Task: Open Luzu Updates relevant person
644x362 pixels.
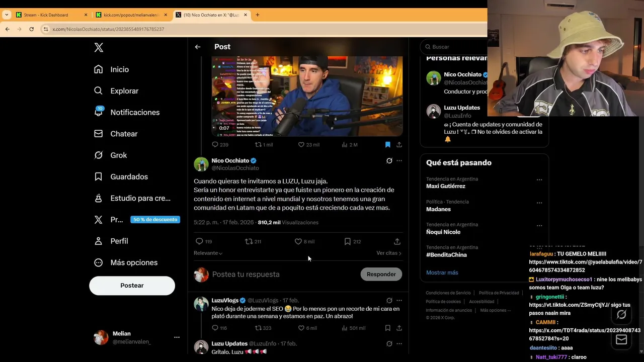Action: [461, 108]
